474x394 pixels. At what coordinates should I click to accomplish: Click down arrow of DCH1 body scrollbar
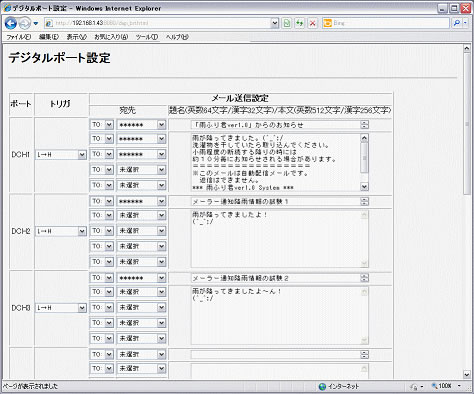pyautogui.click(x=364, y=187)
